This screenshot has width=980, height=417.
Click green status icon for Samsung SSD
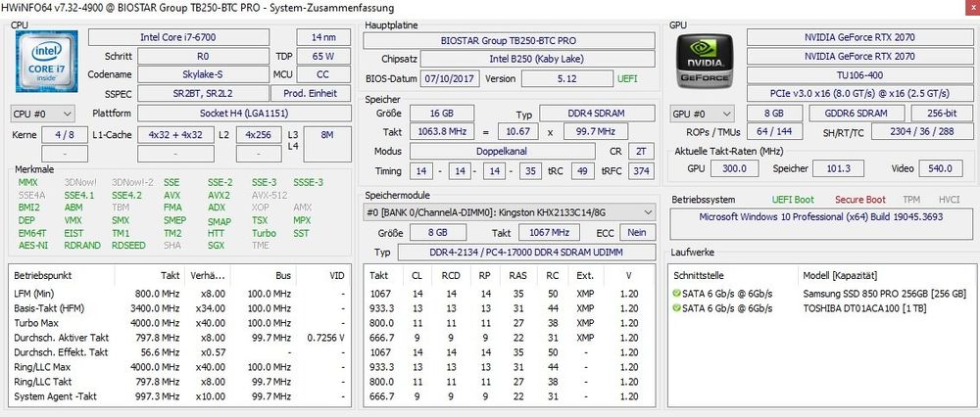(x=677, y=294)
